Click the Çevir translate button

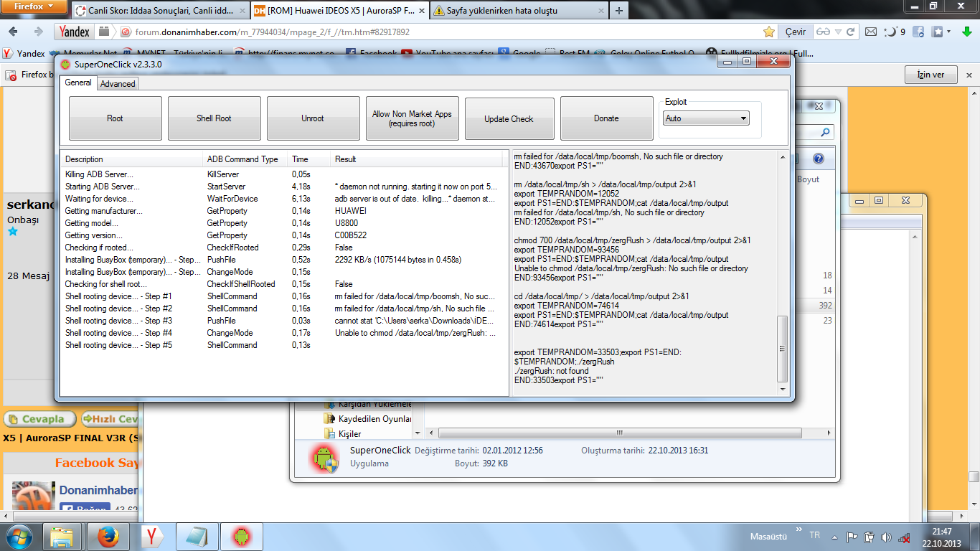[796, 32]
